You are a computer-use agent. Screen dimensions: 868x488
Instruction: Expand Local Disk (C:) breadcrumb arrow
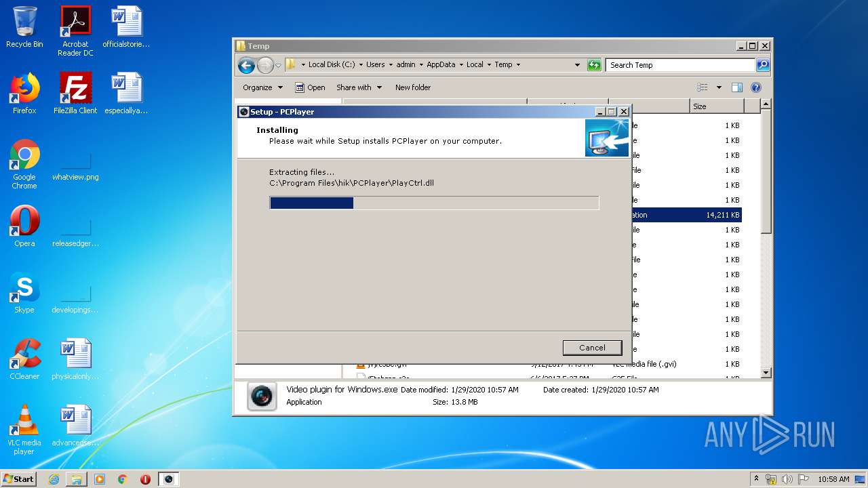361,65
